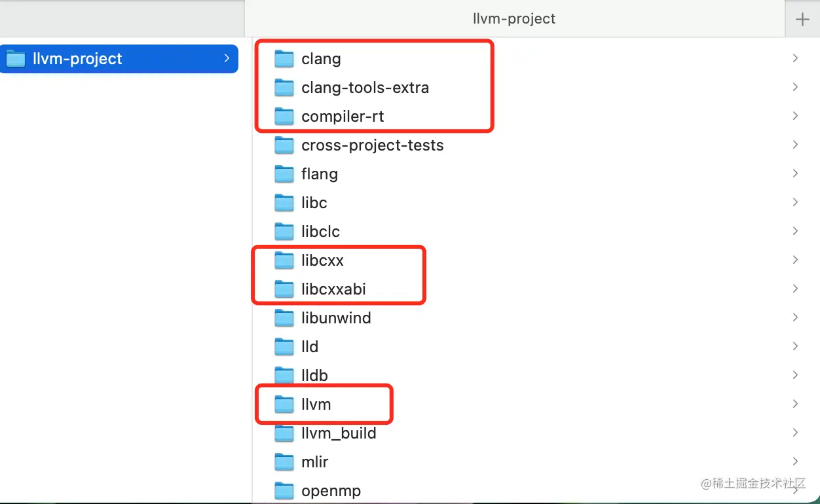Select the compiler-rt folder icon
820x504 pixels.
pyautogui.click(x=284, y=116)
